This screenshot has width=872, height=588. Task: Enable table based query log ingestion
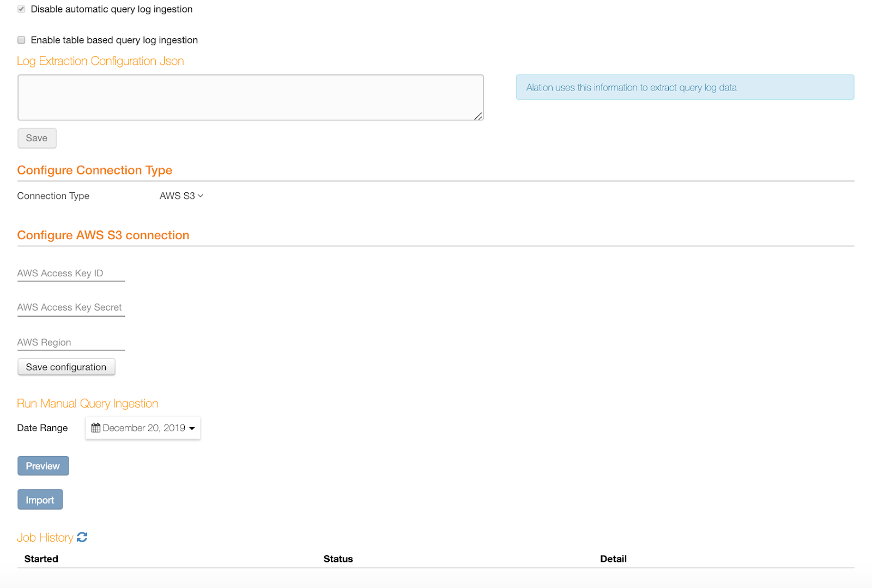click(x=21, y=40)
